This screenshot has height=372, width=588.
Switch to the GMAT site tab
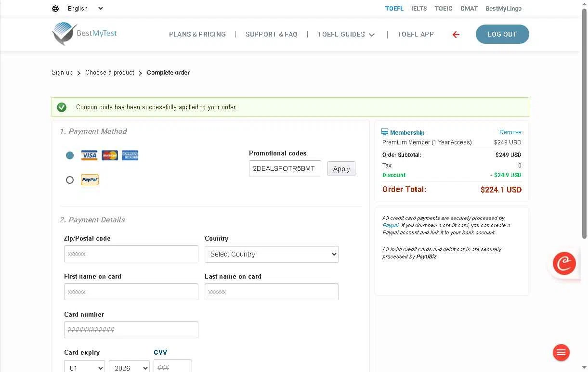click(469, 9)
